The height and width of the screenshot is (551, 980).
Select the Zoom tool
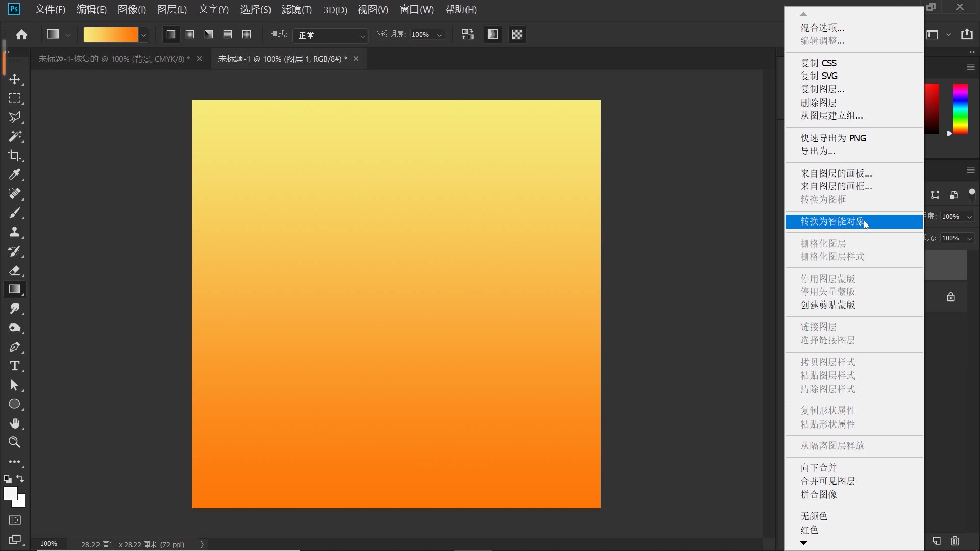point(15,442)
